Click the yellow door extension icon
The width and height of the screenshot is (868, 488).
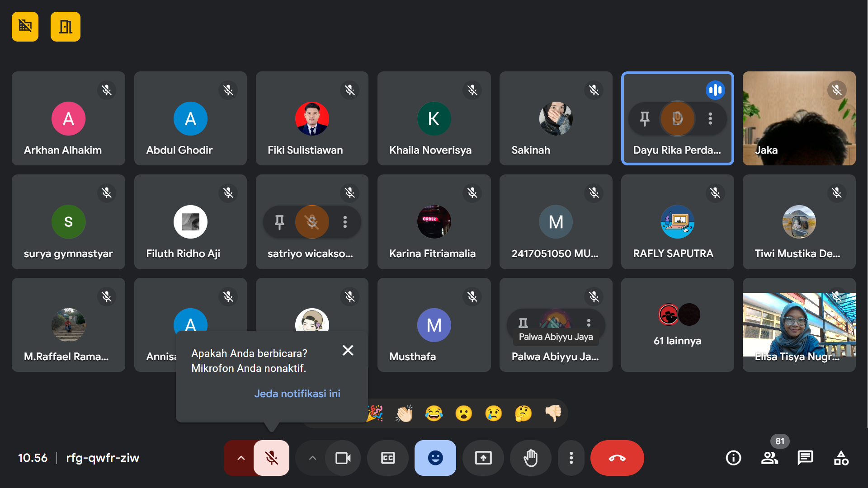tap(66, 27)
